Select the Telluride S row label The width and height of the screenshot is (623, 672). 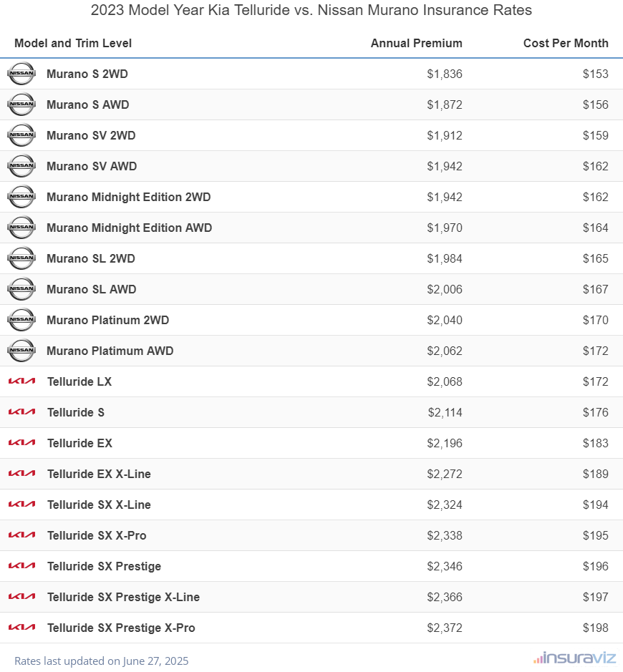76,412
